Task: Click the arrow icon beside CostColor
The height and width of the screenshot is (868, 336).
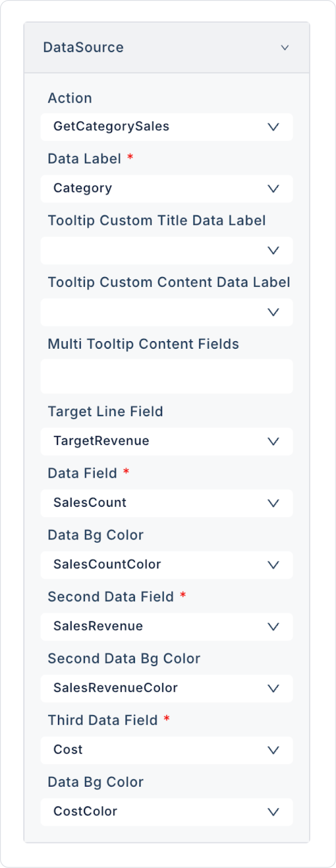Action: [274, 813]
